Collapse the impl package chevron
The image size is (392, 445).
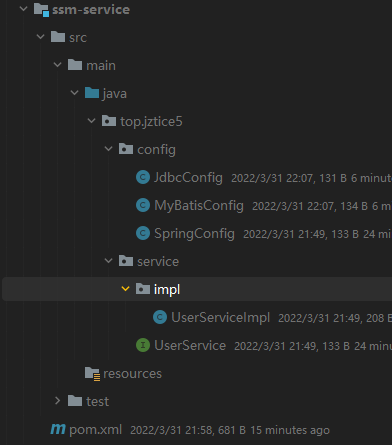point(125,289)
